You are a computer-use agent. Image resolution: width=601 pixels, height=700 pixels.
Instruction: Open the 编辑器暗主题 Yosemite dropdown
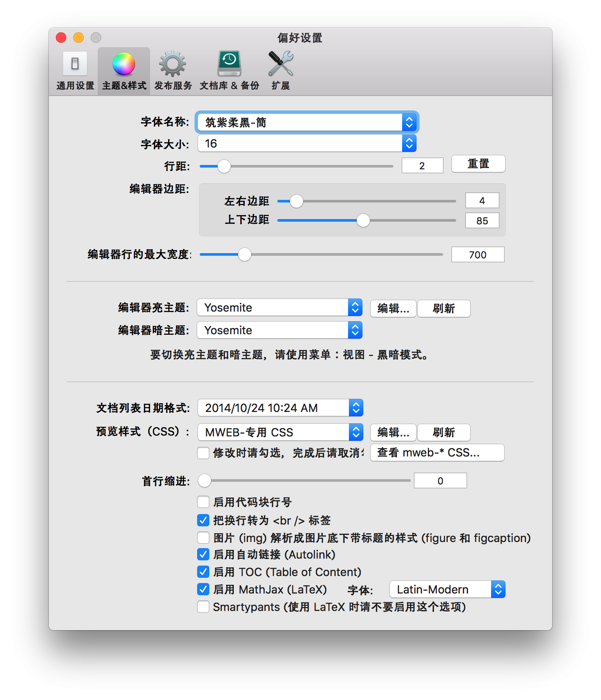click(x=280, y=330)
